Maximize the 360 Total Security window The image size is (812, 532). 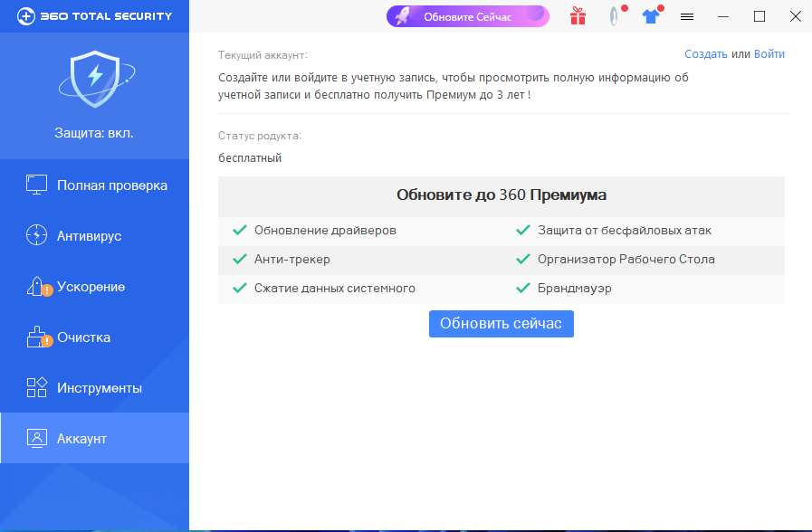tap(759, 16)
